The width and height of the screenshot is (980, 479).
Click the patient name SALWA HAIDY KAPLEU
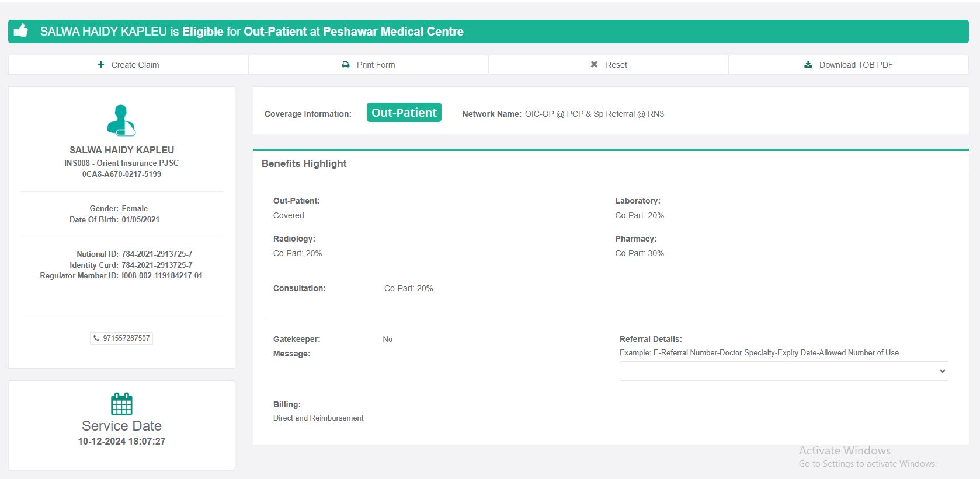pyautogui.click(x=121, y=150)
